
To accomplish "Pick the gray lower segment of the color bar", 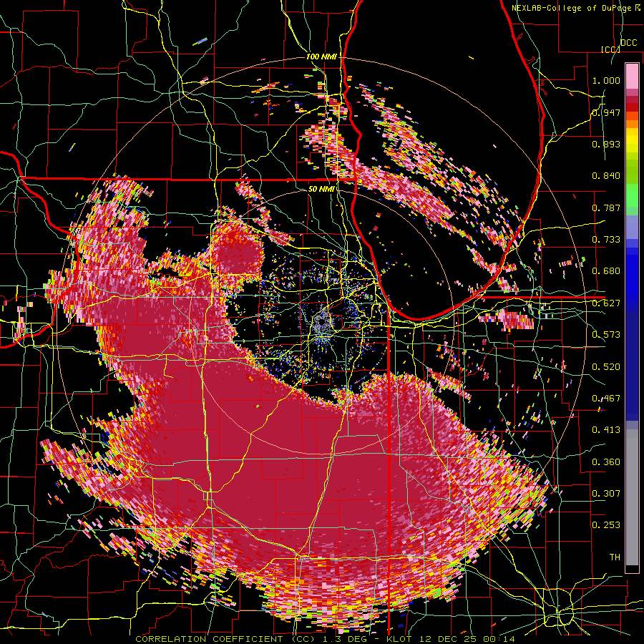I will coord(632,497).
